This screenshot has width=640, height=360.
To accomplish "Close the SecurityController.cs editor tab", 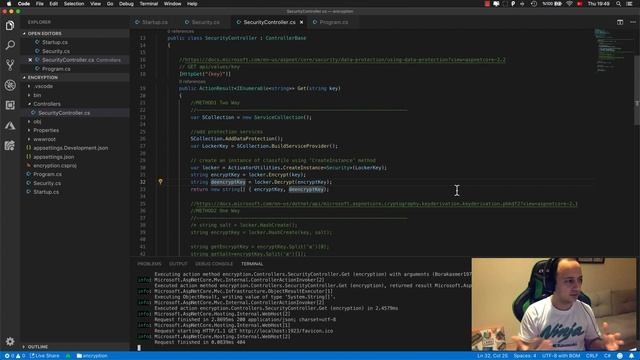I will coord(302,22).
